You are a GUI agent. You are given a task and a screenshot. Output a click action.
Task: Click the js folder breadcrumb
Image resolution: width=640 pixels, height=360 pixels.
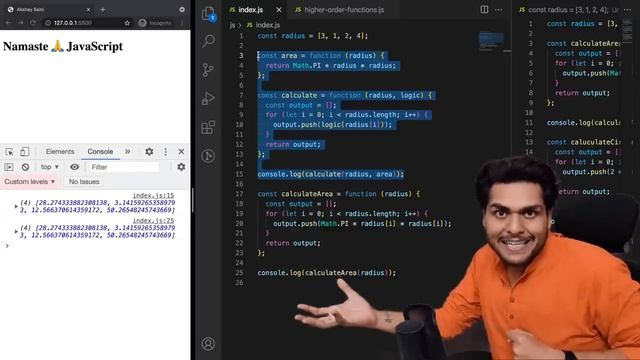pyautogui.click(x=232, y=25)
